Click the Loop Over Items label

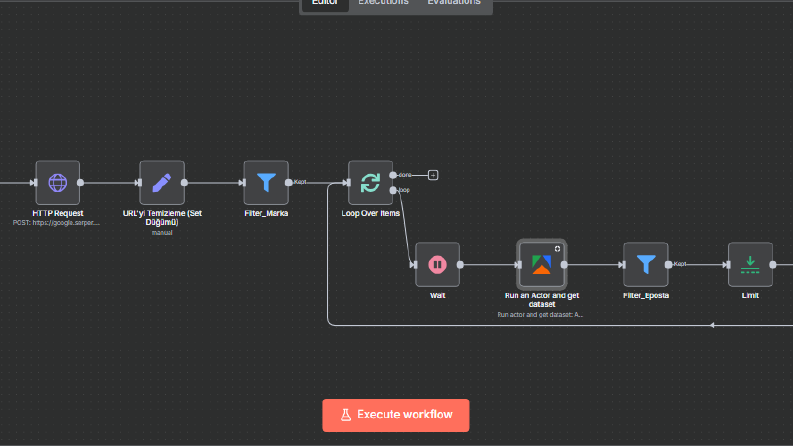coord(370,213)
